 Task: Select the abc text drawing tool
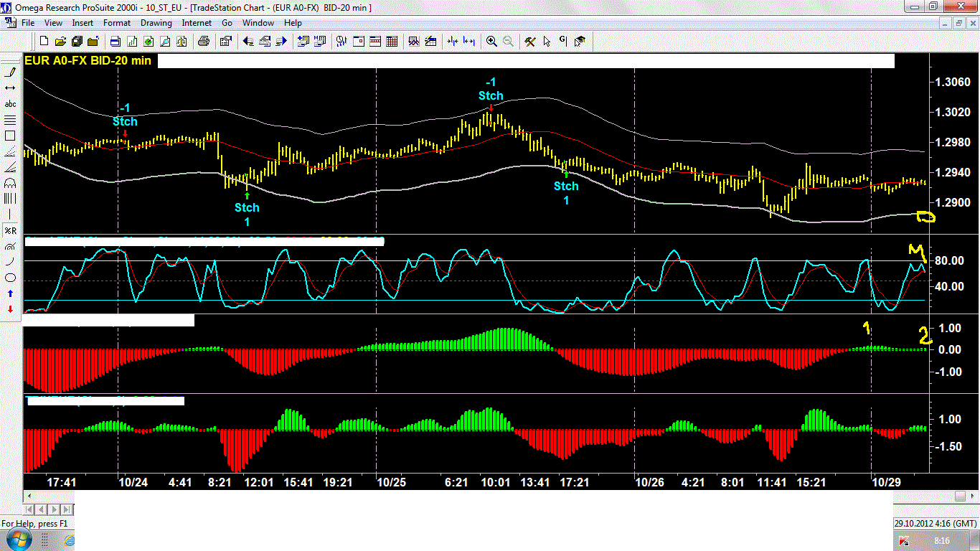pyautogui.click(x=10, y=104)
